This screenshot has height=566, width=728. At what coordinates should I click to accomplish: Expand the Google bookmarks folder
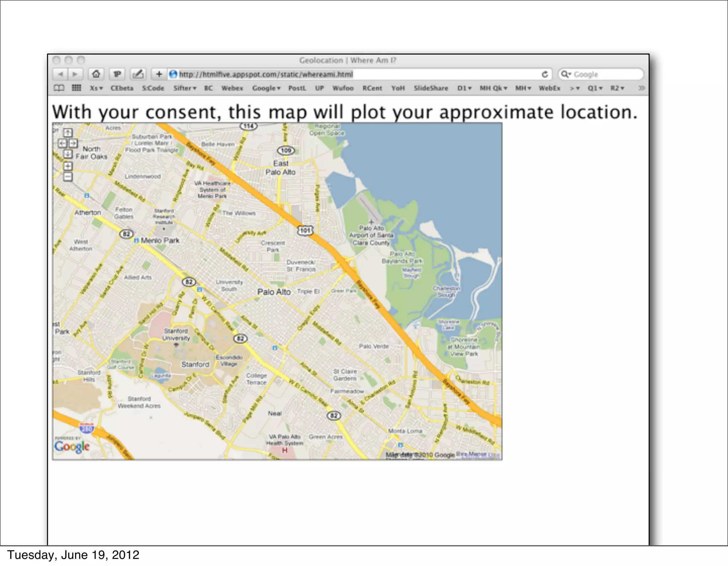tap(266, 88)
